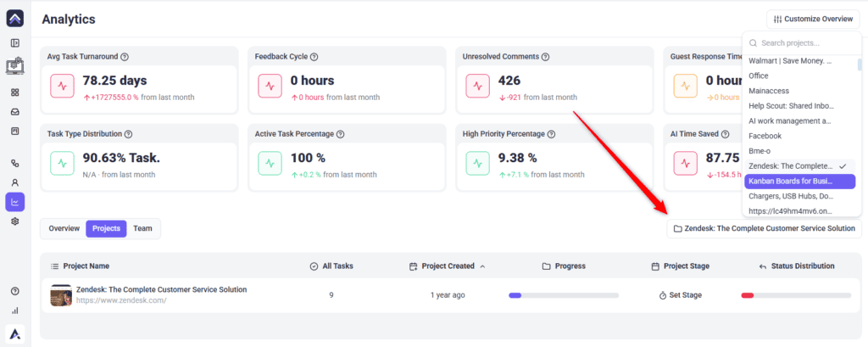
Task: Click the pulse icon in the Feedback Cycle card
Action: [270, 87]
